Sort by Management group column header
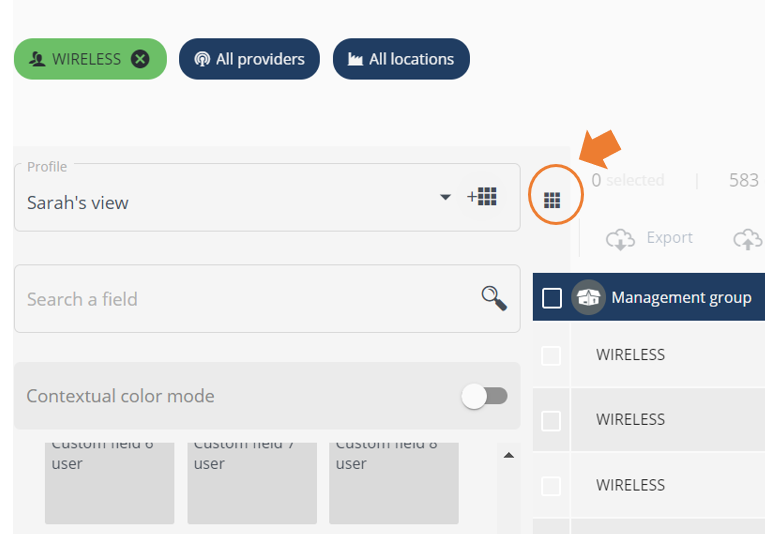Screen dimensions: 765x534 pos(681,297)
